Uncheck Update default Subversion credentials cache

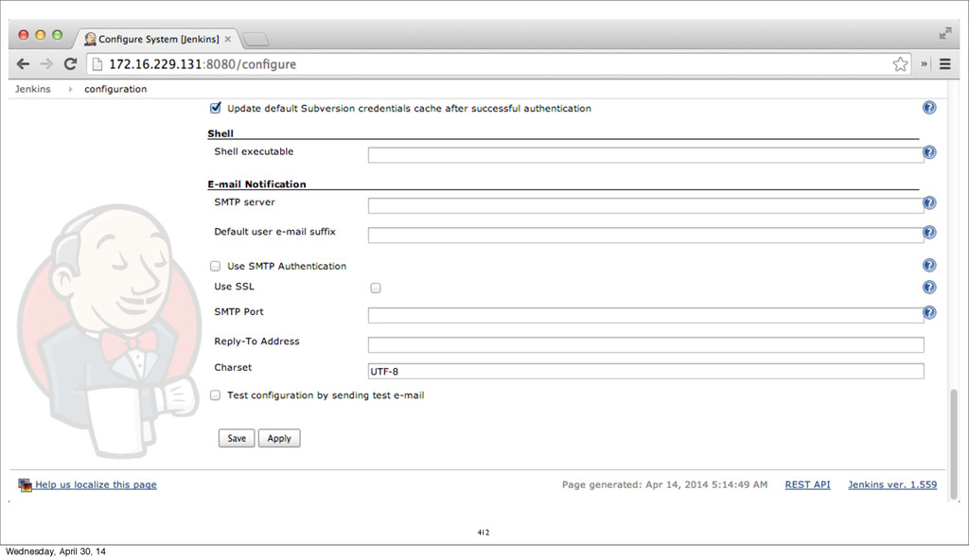tap(215, 108)
